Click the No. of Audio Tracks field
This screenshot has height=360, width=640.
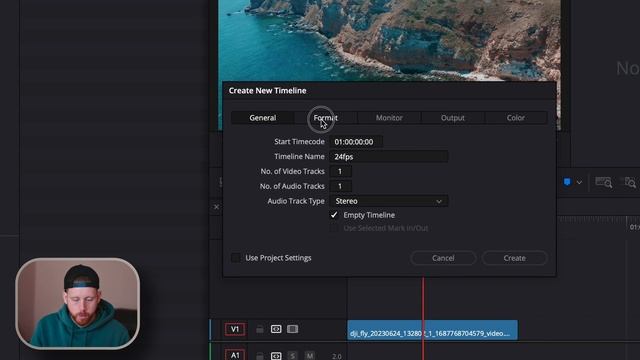[340, 186]
